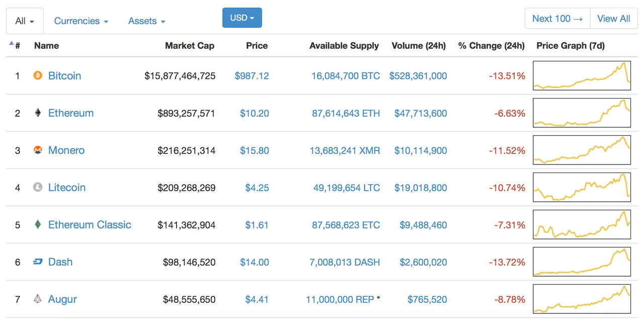Image resolution: width=644 pixels, height=319 pixels.
Task: Click Price Graph (7d) column header
Action: [571, 46]
